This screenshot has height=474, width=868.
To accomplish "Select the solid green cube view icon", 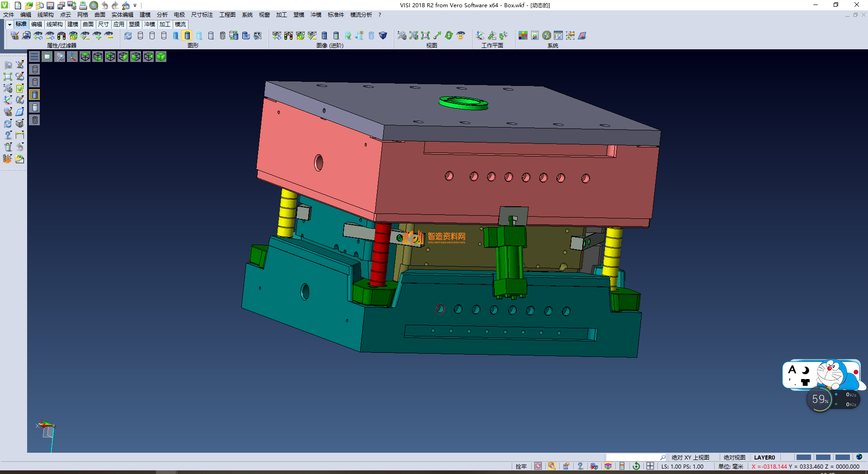I will click(161, 57).
